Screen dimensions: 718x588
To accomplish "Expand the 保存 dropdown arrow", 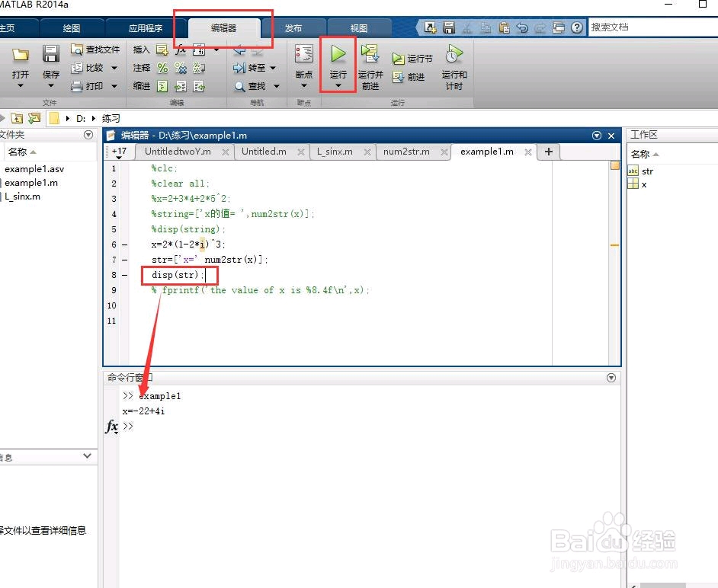I will 51,85.
